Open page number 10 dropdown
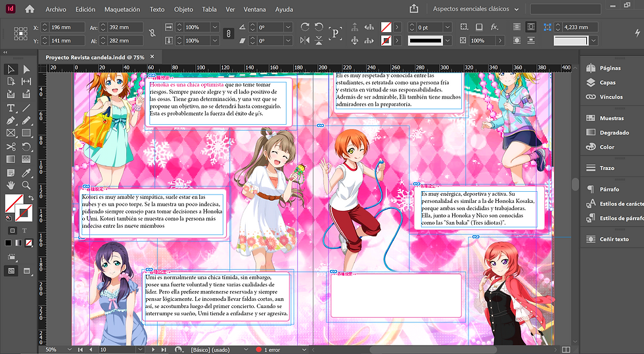This screenshot has height=354, width=644. [141, 349]
